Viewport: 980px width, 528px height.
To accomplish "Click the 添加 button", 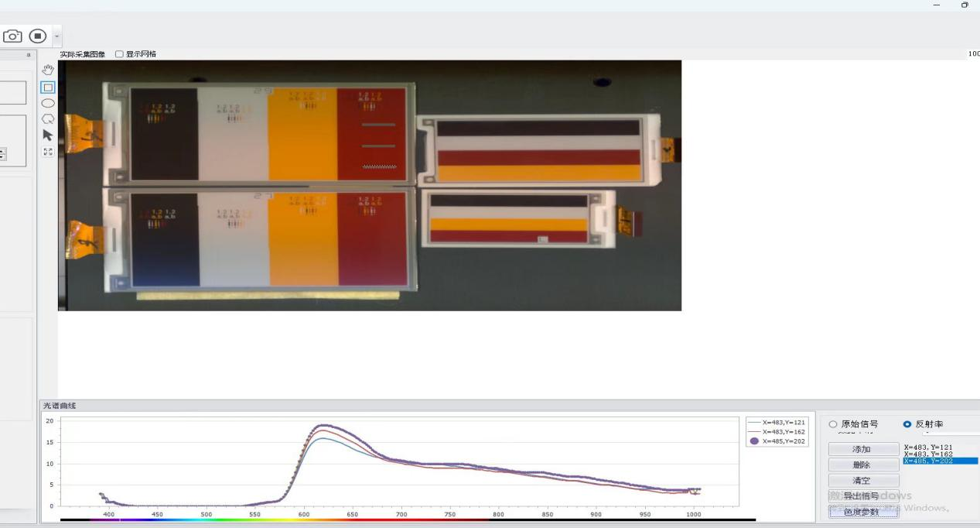I will point(862,449).
